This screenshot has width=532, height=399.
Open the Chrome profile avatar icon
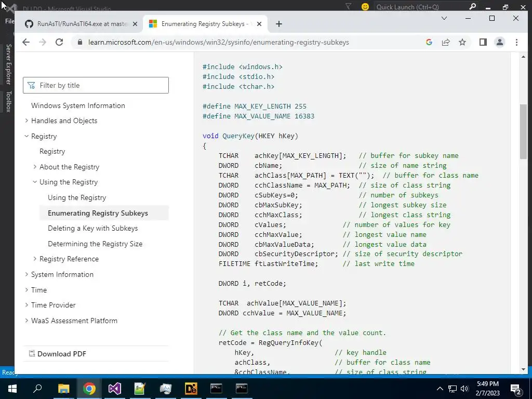tap(499, 42)
